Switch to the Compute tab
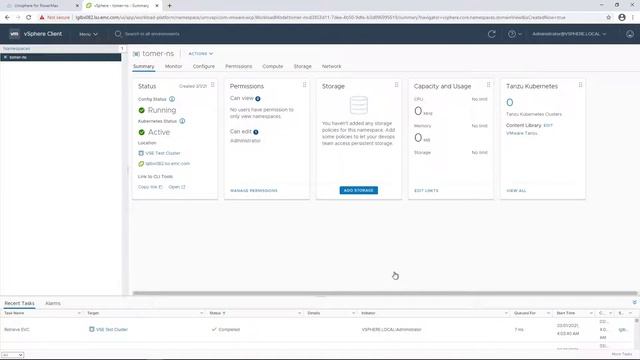Viewport: 640px width, 360px height. [x=273, y=66]
